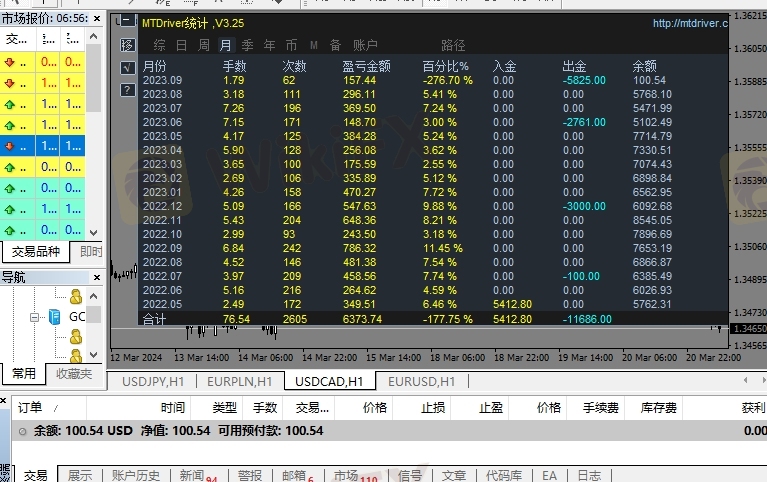Click the 合计 totals row label
This screenshot has height=482, width=767.
(154, 319)
